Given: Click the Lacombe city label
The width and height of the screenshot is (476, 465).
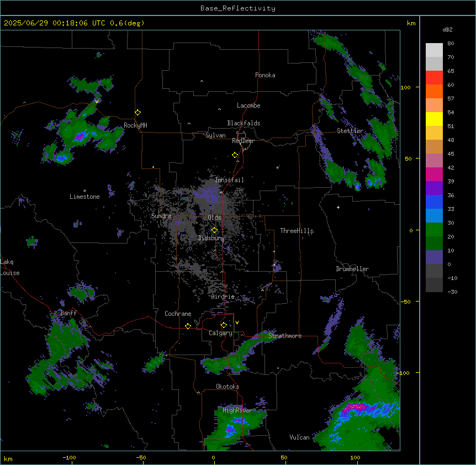Looking at the screenshot, I should click(x=248, y=105).
